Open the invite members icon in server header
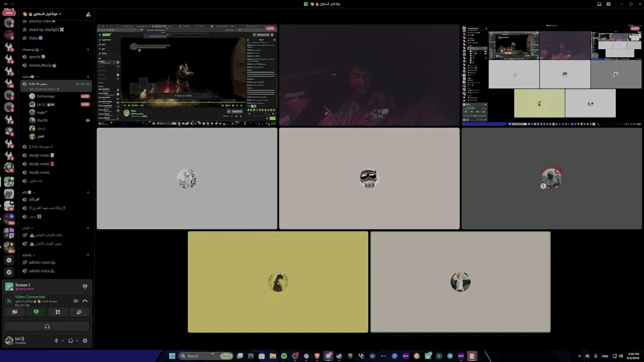 coord(89,14)
